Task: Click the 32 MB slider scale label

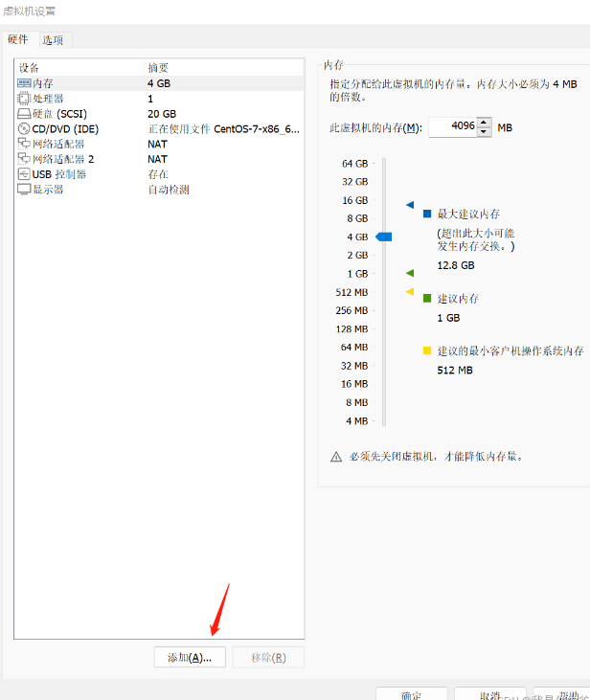Action: coord(354,366)
